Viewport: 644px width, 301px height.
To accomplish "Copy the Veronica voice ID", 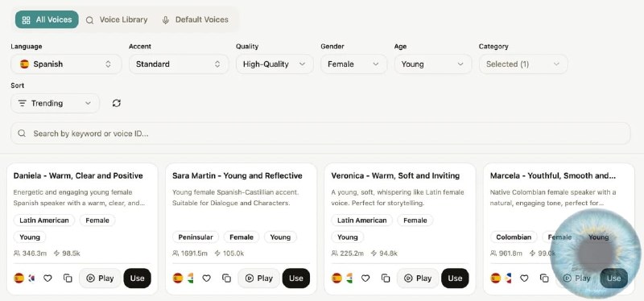I will 386,278.
